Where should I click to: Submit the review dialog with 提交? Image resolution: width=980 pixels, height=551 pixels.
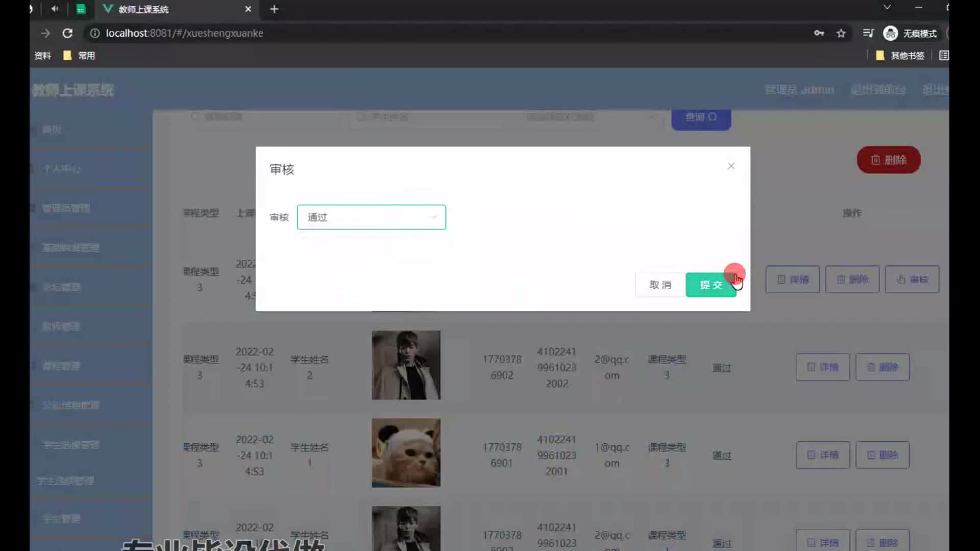[x=711, y=285]
